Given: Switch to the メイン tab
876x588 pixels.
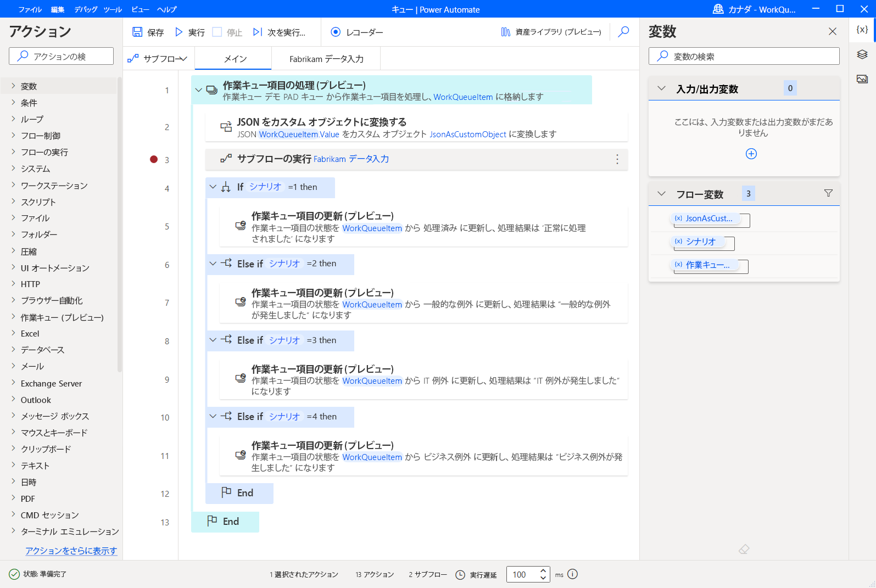Looking at the screenshot, I should coord(233,59).
